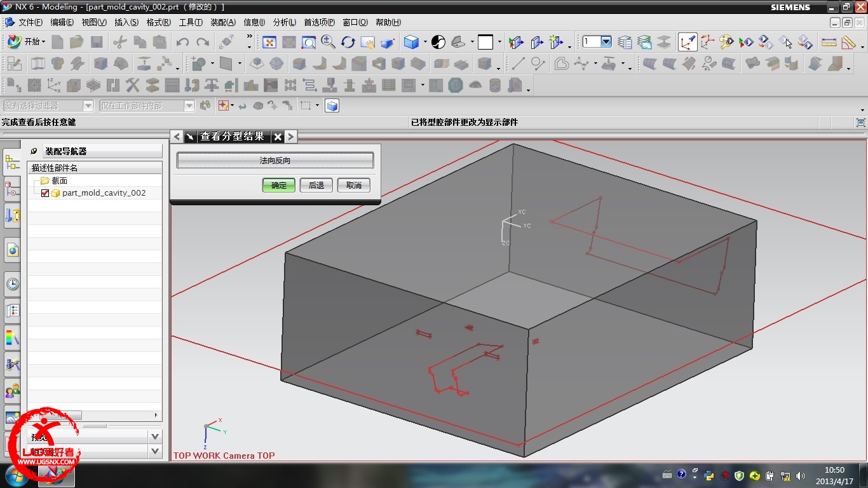Screen dimensions: 868x488
Task: Click the blue cube icon on the selection bar
Action: tap(332, 105)
